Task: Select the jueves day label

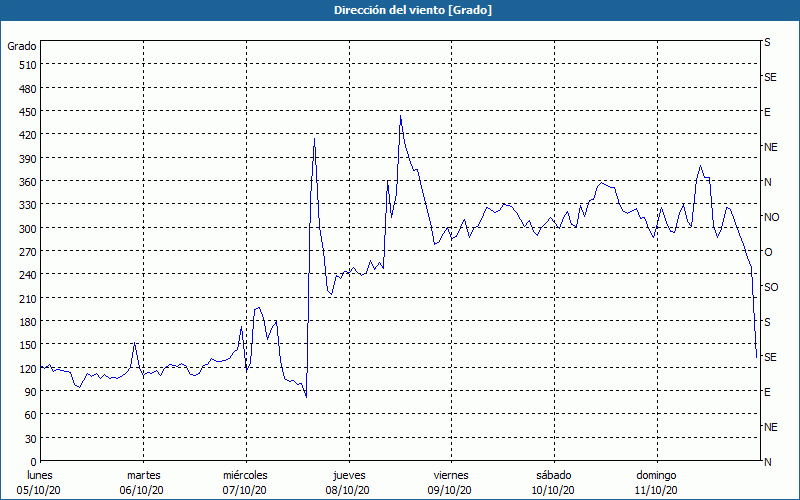Action: (349, 476)
